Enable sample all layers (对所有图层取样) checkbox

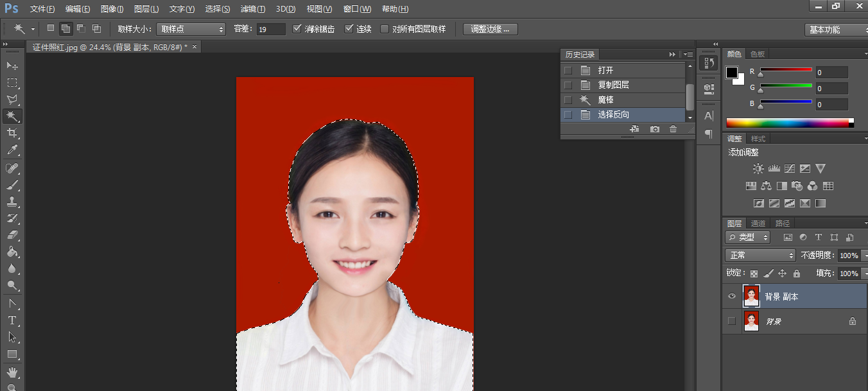click(385, 29)
